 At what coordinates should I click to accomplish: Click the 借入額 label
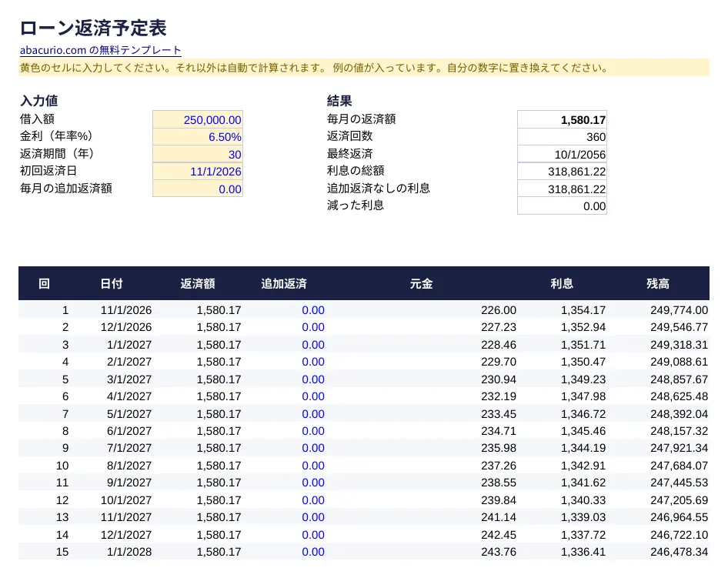click(x=37, y=119)
